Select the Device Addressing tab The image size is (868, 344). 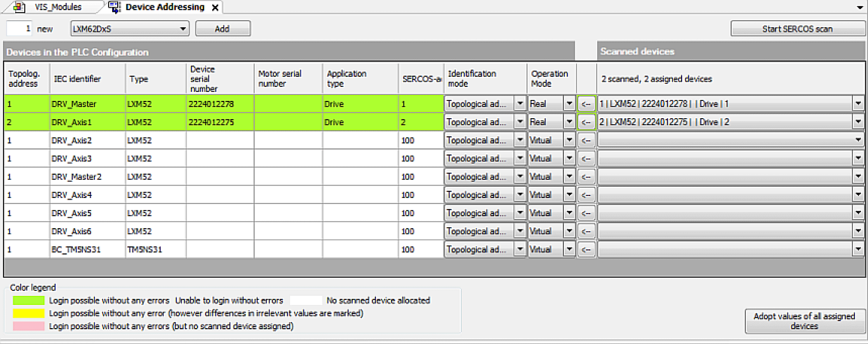click(x=164, y=7)
